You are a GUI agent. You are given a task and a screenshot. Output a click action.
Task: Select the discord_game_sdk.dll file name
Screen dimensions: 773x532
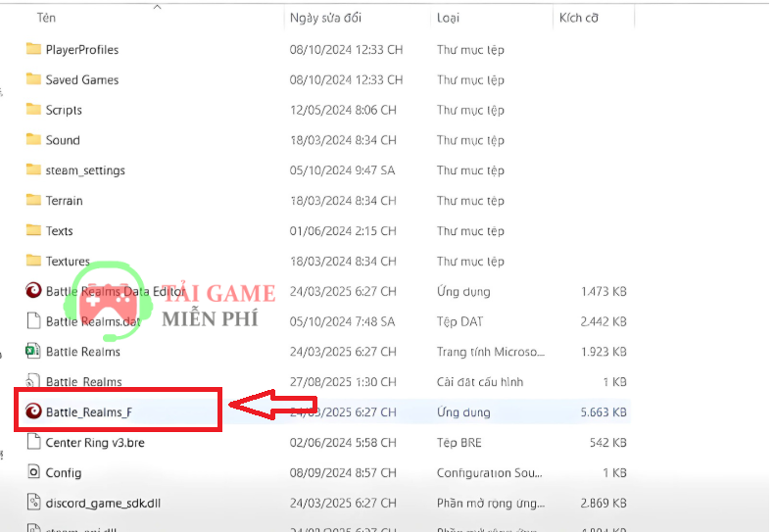coord(103,504)
